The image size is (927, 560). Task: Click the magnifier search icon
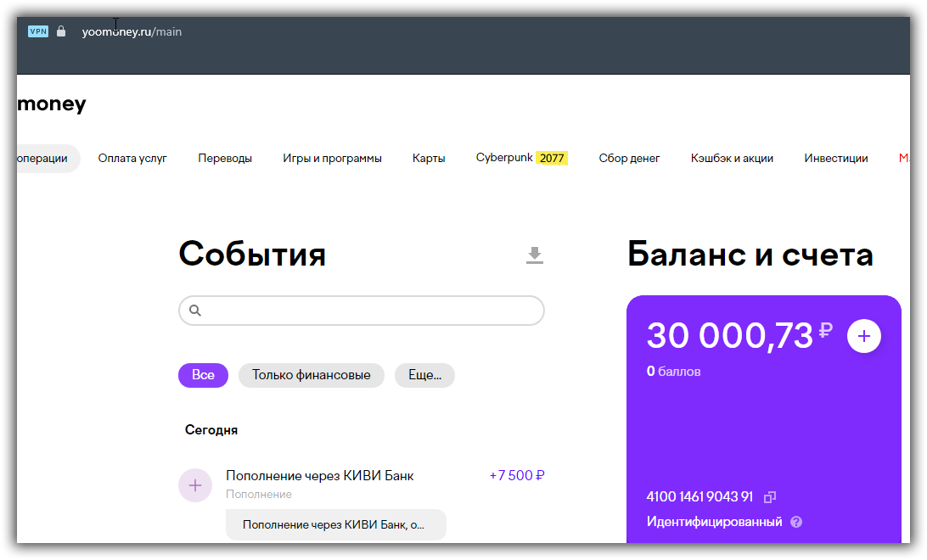[x=195, y=311]
